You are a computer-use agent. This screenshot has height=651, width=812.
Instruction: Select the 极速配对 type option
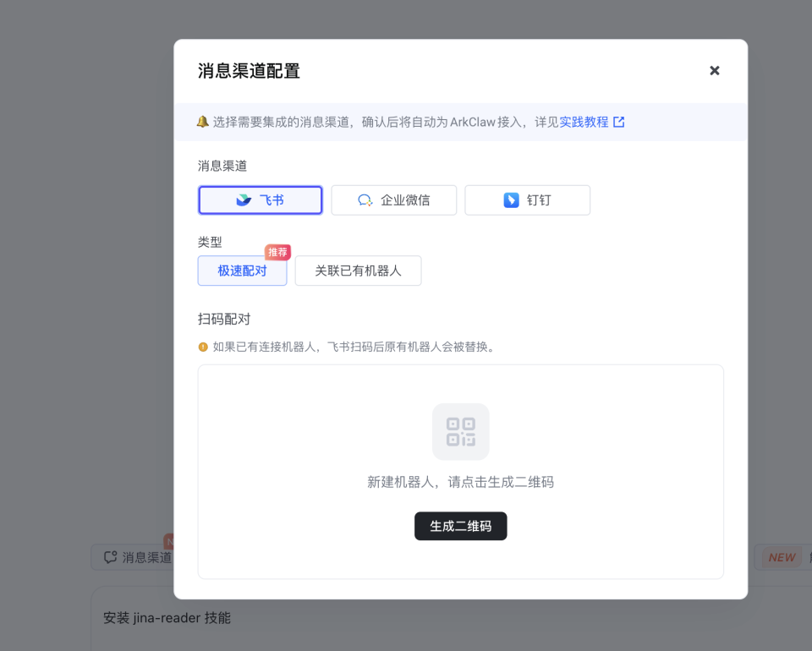click(x=242, y=271)
